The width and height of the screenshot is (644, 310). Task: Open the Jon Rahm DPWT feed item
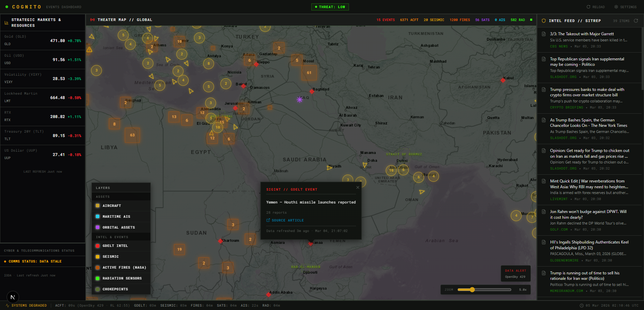point(589,220)
